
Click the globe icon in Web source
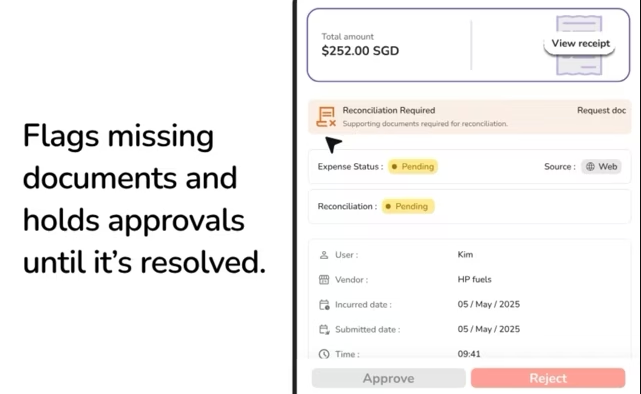coord(590,166)
